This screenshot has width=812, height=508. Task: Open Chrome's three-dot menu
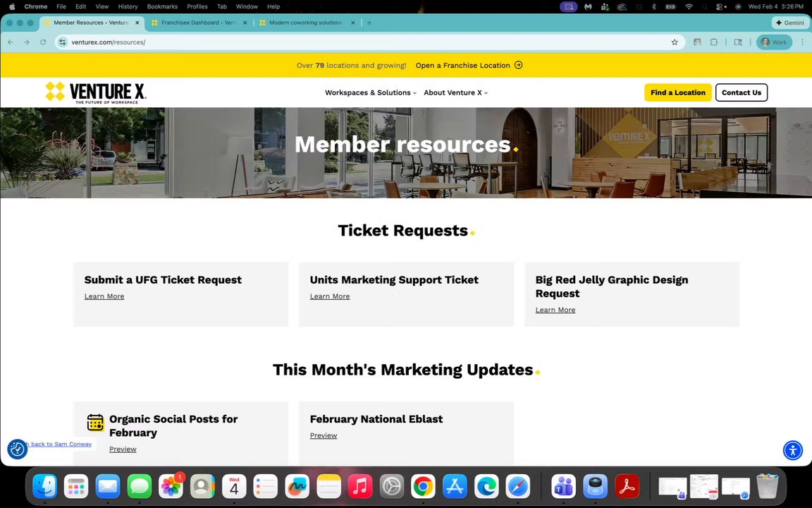pos(802,42)
